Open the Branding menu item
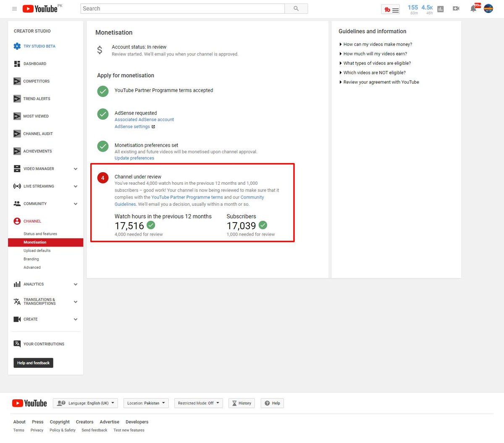The height and width of the screenshot is (443, 504). click(x=31, y=259)
